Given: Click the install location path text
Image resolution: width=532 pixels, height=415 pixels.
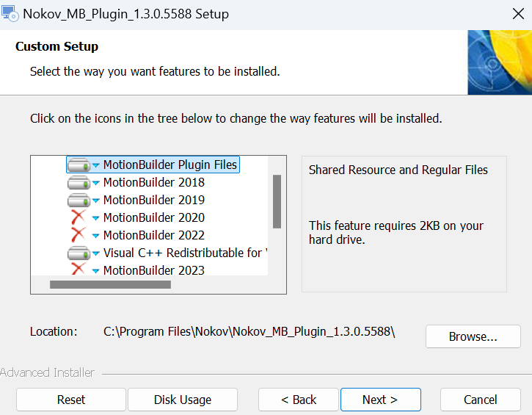Looking at the screenshot, I should click(249, 332).
